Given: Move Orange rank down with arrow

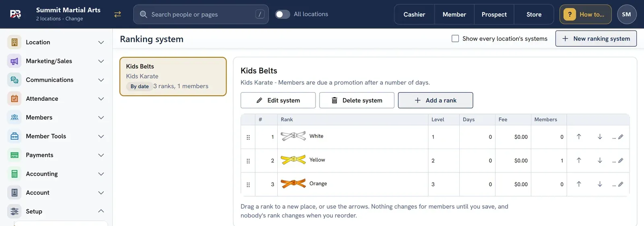Looking at the screenshot, I should pyautogui.click(x=600, y=184).
